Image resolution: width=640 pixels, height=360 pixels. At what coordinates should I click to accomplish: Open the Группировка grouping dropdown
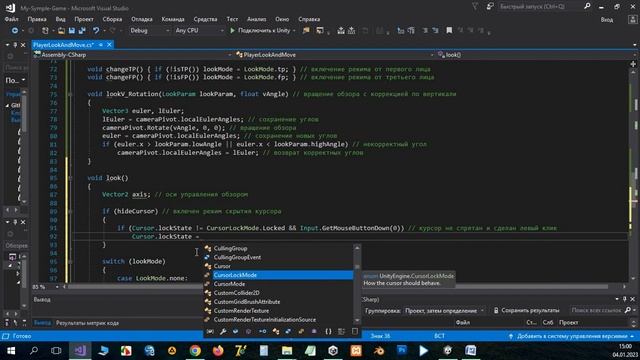(444, 311)
